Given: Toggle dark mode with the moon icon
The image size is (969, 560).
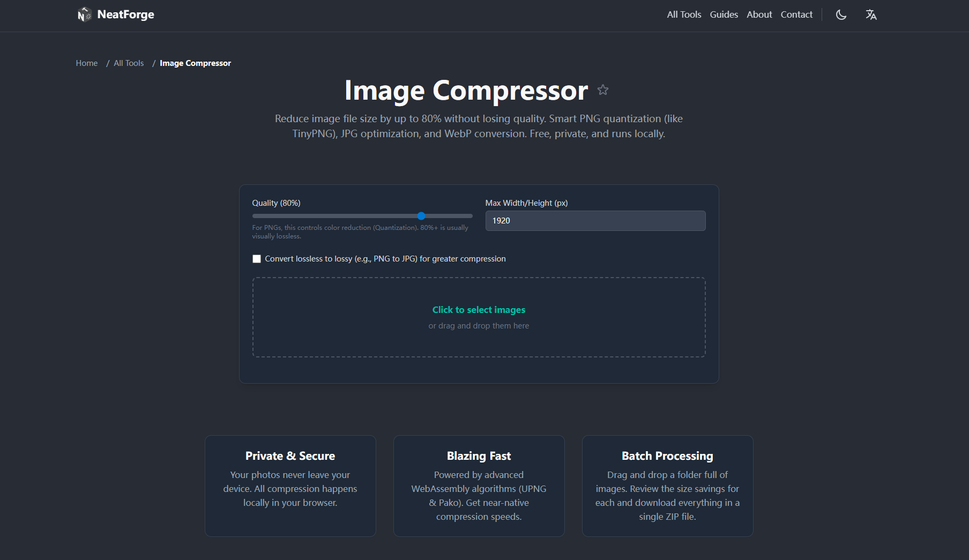Looking at the screenshot, I should tap(841, 15).
